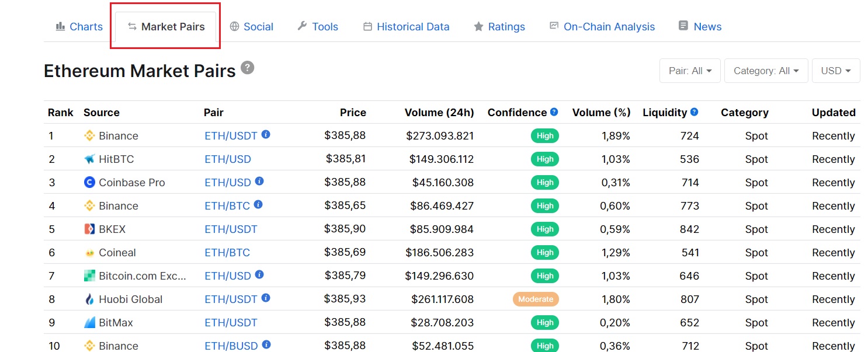The width and height of the screenshot is (868, 352).
Task: Select the volume value $273.093.821
Action: (x=440, y=136)
